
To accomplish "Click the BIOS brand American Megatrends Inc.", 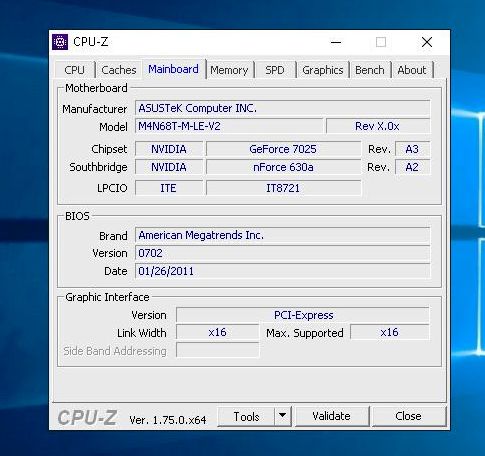I will pyautogui.click(x=282, y=235).
